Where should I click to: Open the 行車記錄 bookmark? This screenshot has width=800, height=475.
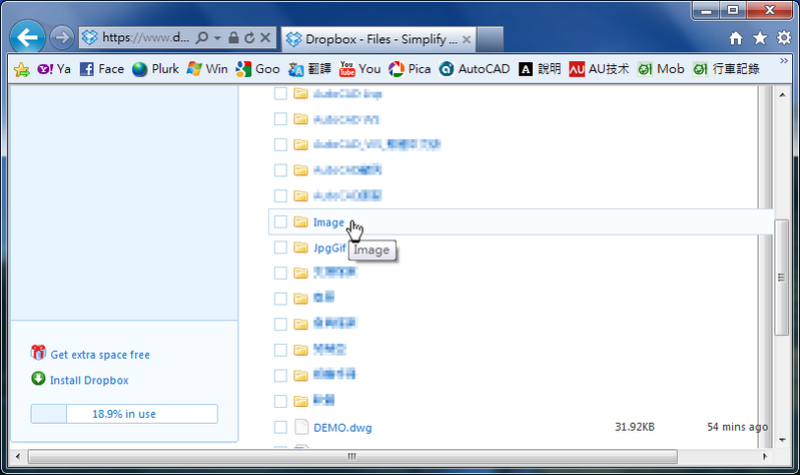tap(726, 69)
